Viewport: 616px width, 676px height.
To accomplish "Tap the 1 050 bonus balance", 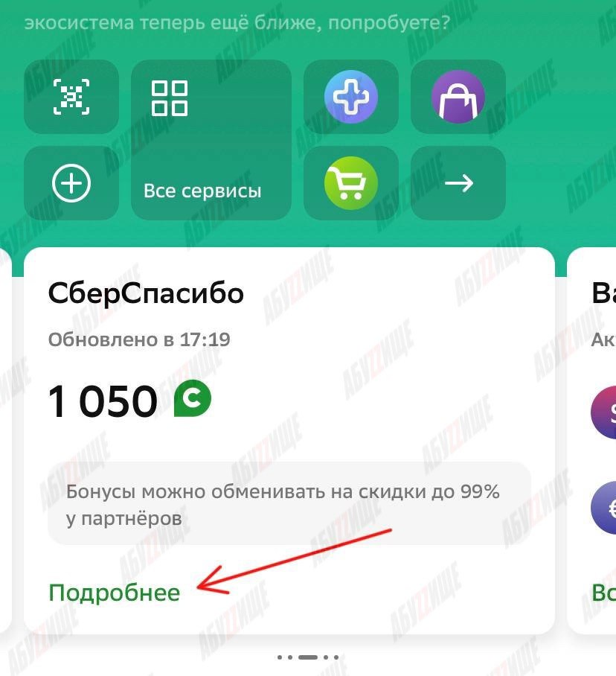I will [x=103, y=401].
